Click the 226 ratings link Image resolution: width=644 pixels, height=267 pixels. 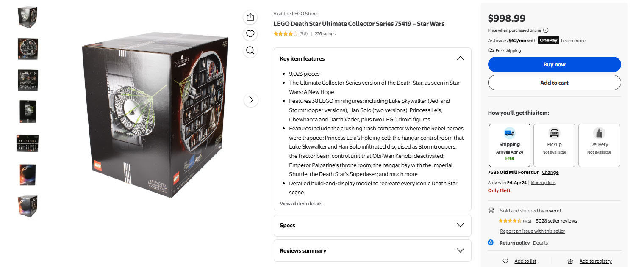coord(325,34)
